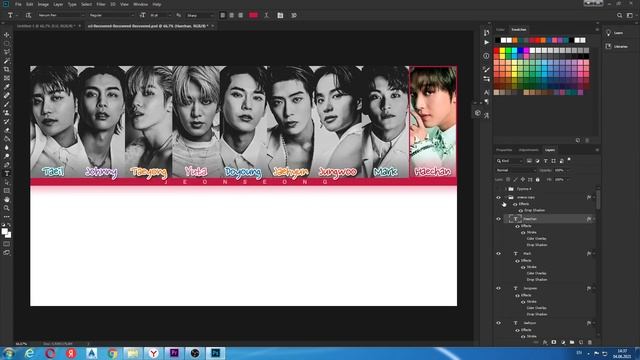This screenshot has height=360, width=640.
Task: Select the Blur tool
Action: 7,148
